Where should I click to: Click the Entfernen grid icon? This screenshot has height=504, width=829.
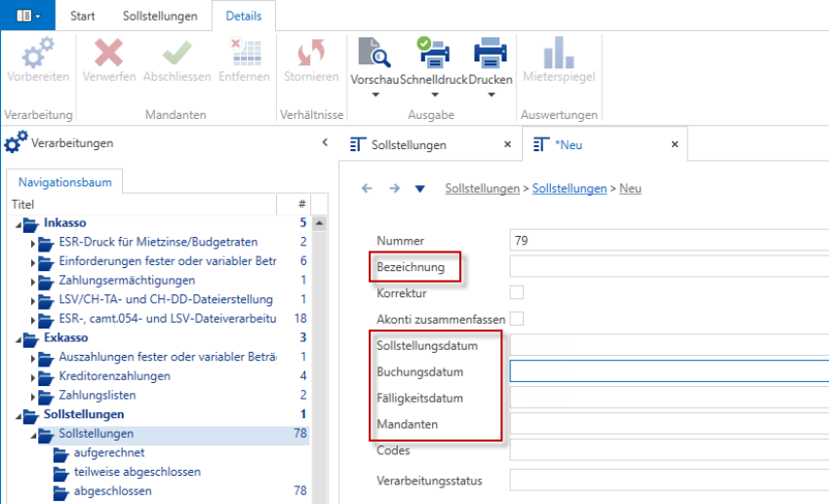pos(245,52)
